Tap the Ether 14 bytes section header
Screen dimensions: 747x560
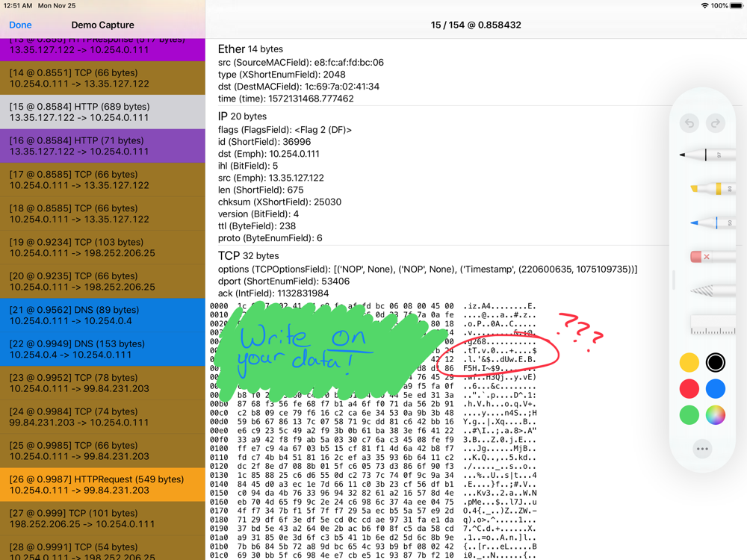pyautogui.click(x=250, y=49)
